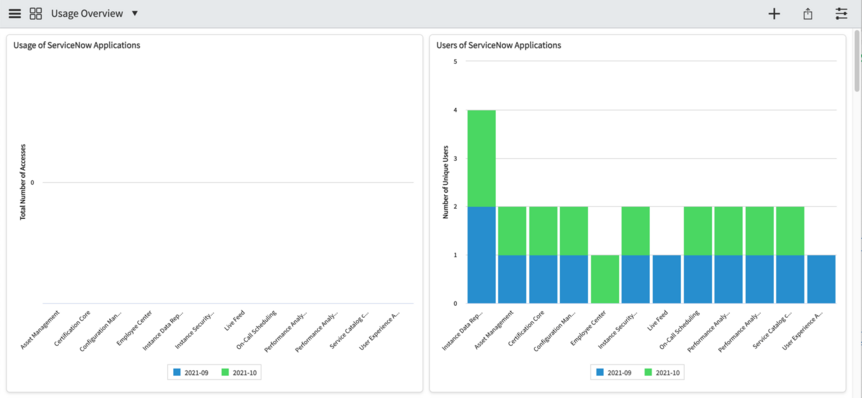Click the blue segment of the Configuration Man... bar
862x398 pixels.
(574, 279)
